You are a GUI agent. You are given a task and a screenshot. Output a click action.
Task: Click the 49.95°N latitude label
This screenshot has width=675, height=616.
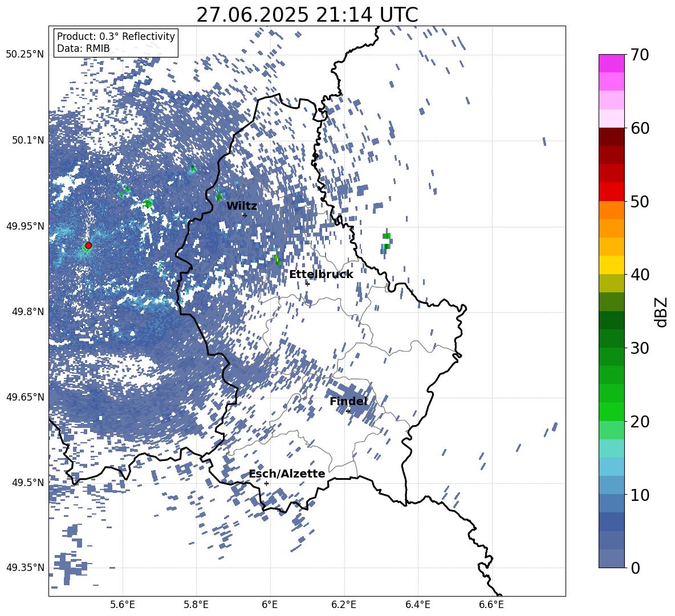(25, 226)
